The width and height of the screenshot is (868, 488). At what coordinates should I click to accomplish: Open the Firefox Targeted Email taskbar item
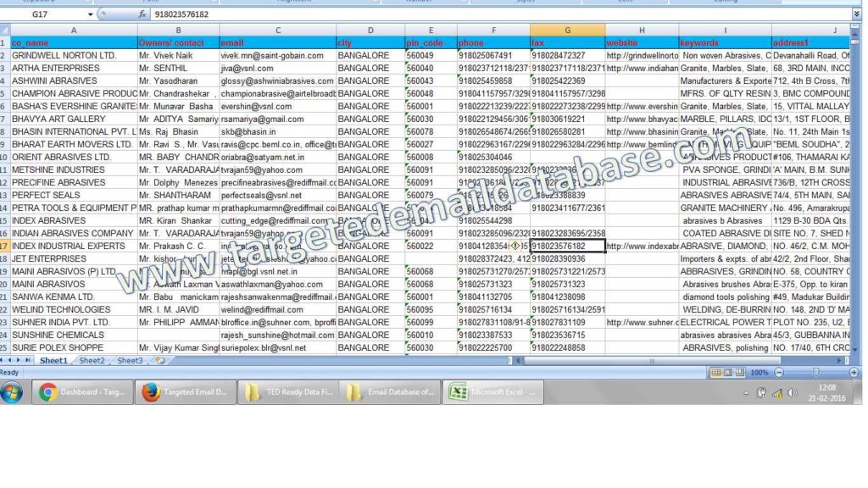coord(186,392)
